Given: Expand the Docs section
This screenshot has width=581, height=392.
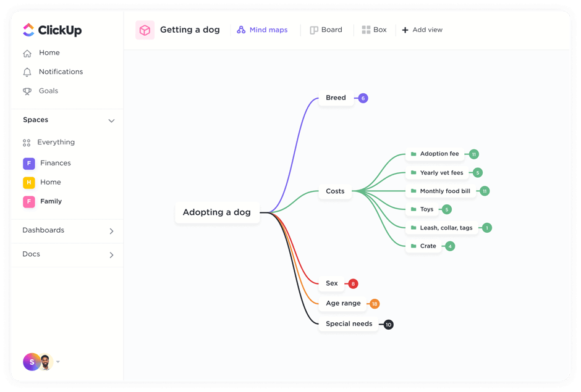Looking at the screenshot, I should point(111,255).
